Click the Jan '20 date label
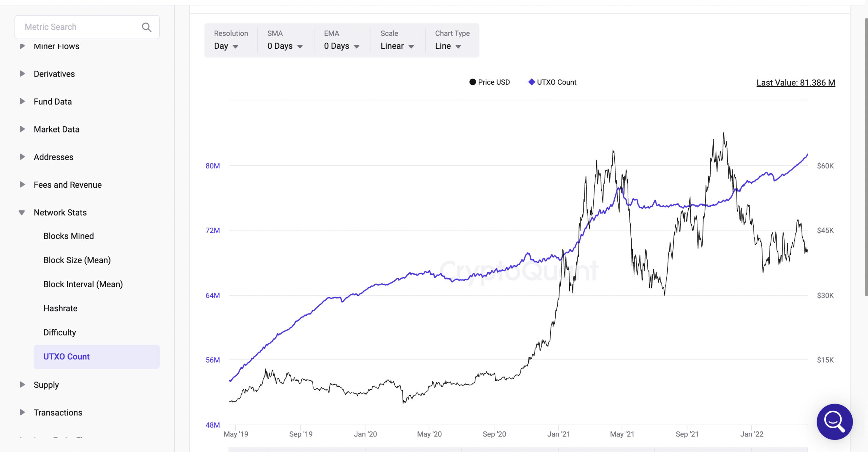Viewport: 868px width, 452px height. click(366, 434)
